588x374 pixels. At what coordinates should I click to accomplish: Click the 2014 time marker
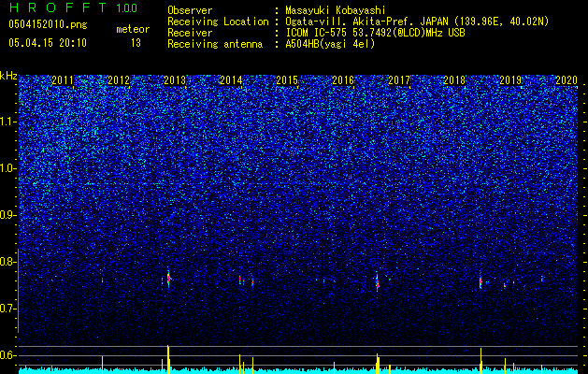[231, 80]
